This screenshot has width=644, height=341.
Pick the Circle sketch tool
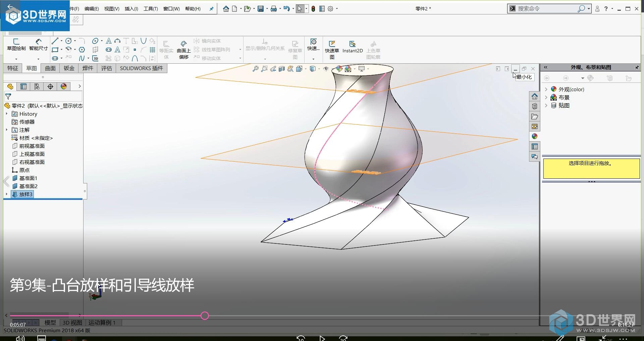tap(68, 41)
